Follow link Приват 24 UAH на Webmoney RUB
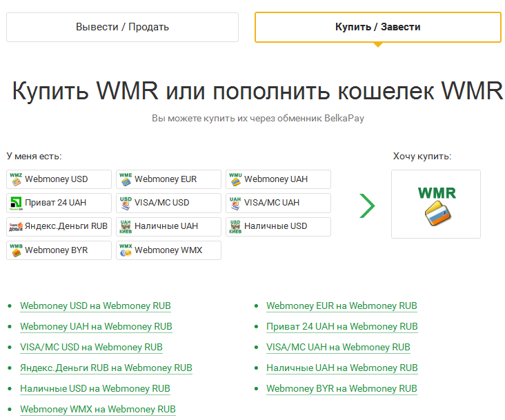 pyautogui.click(x=342, y=326)
